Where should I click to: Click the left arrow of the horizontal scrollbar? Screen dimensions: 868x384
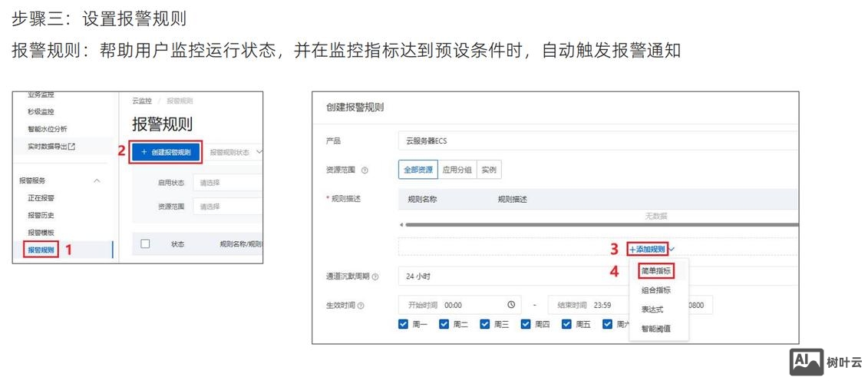401,225
